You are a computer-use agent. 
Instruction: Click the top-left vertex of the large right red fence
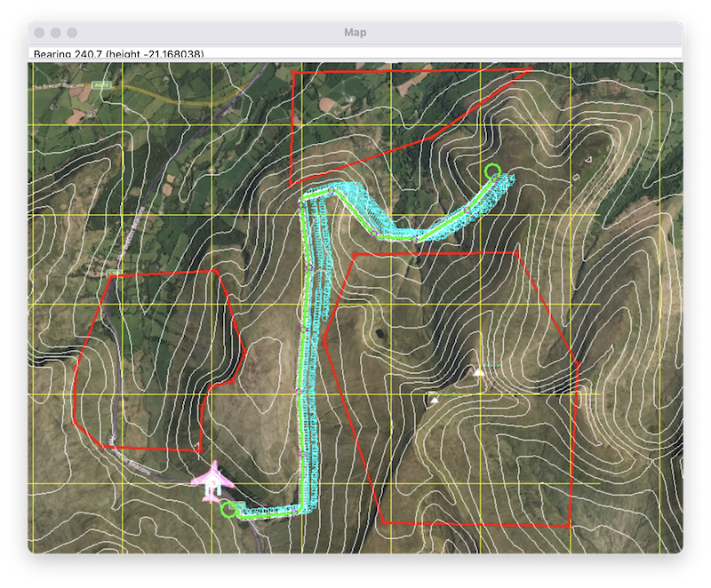[354, 254]
